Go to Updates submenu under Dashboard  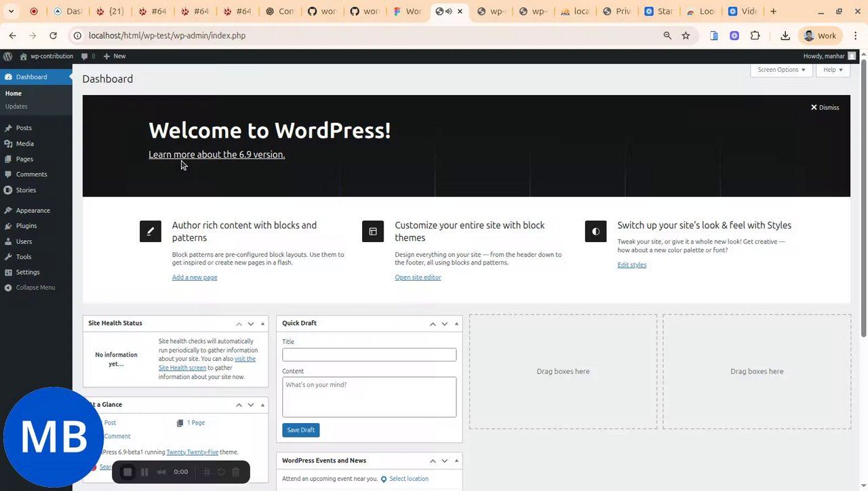[x=16, y=106]
